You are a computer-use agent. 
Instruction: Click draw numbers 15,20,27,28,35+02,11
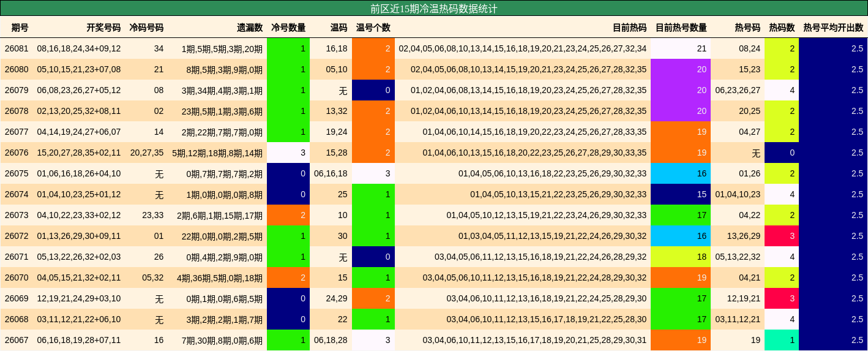coord(79,153)
